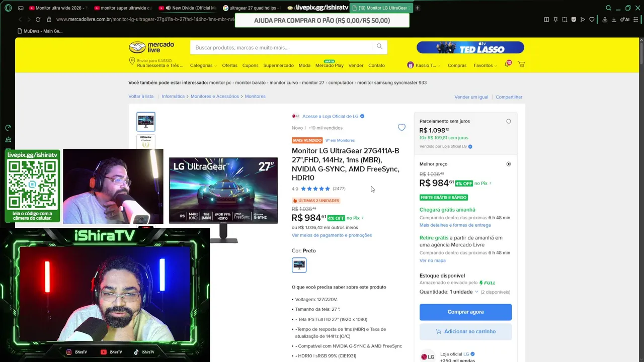The height and width of the screenshot is (362, 644).
Task: Open Ver meios de pagamento e promoções link
Action: (x=332, y=235)
